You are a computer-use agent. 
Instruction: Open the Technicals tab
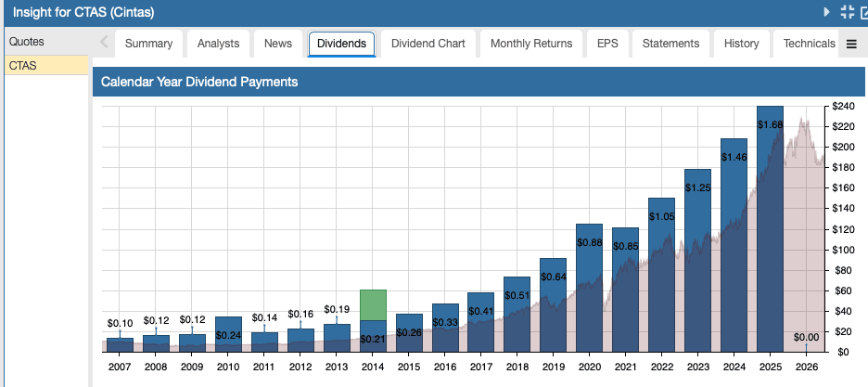[809, 44]
